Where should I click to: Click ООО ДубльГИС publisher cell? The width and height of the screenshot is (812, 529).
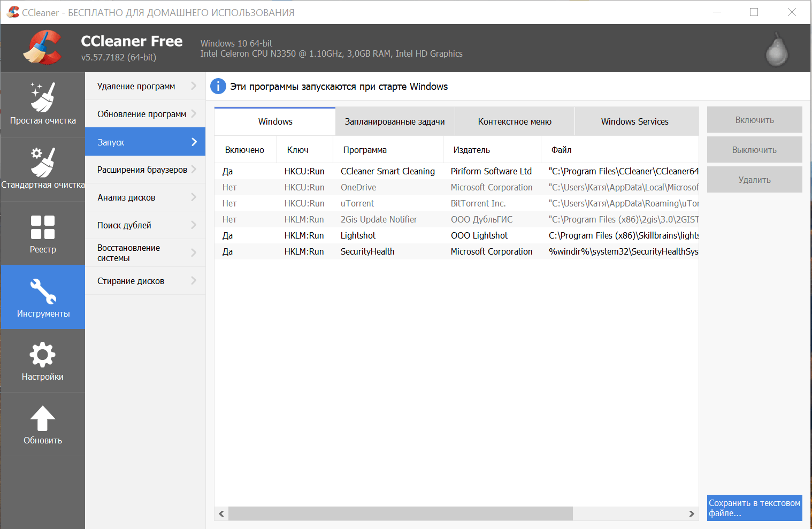pyautogui.click(x=481, y=219)
